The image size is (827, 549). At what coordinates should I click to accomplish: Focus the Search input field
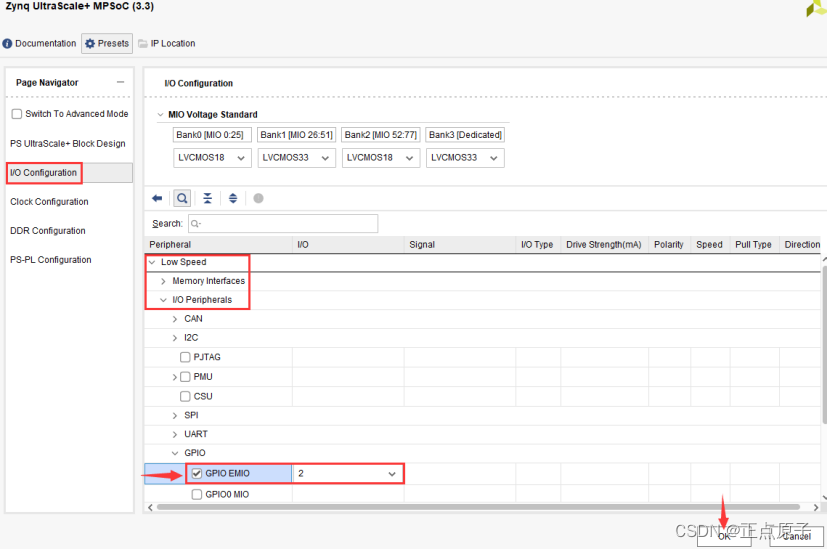point(283,224)
